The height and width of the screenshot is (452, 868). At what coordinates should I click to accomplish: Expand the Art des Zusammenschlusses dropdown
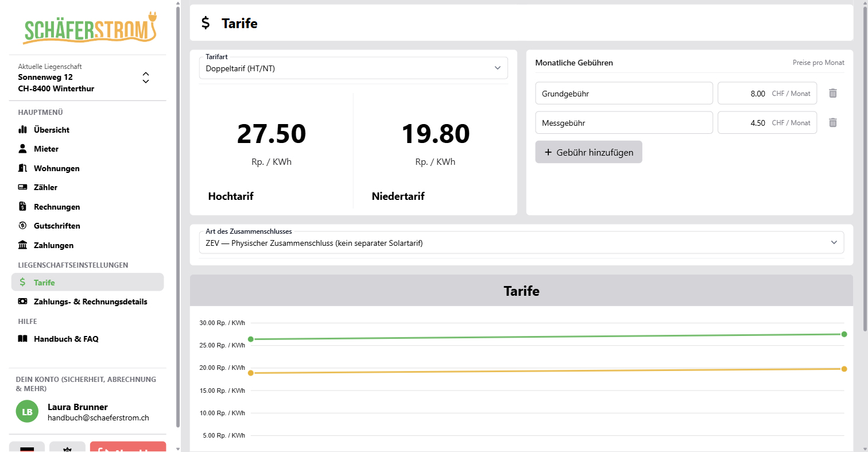[521, 242]
